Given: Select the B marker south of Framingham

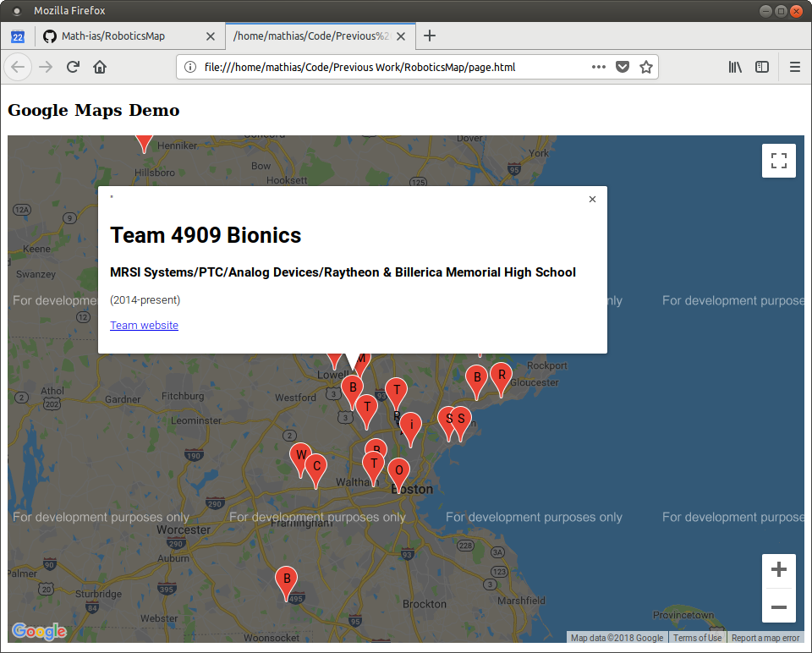Looking at the screenshot, I should [x=287, y=582].
